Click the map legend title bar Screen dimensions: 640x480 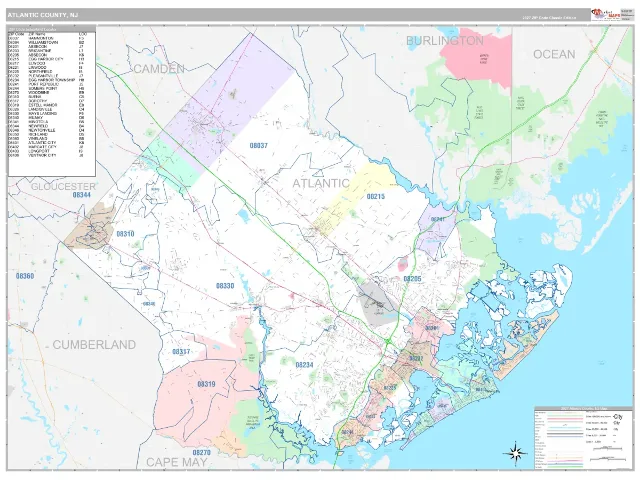pyautogui.click(x=582, y=408)
